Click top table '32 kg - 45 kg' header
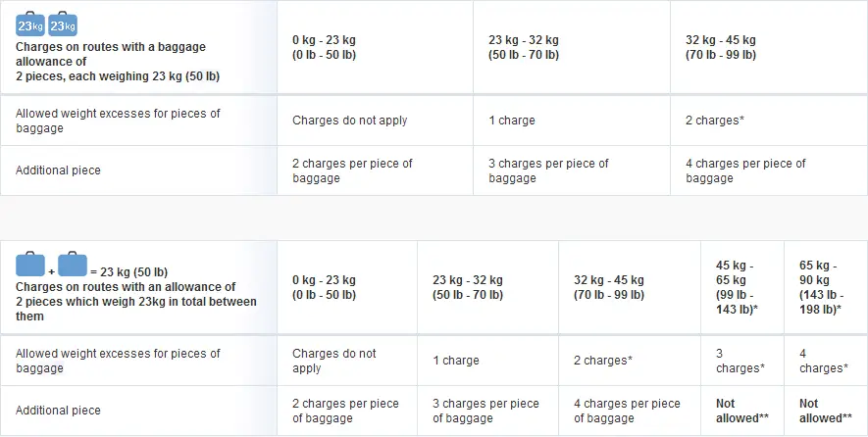Viewport: 868px width, 437px height. coord(721,48)
